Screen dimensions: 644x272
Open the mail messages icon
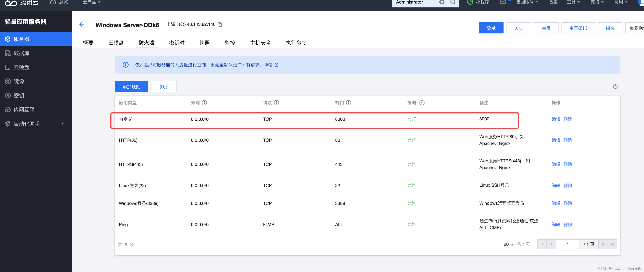coord(503,2)
